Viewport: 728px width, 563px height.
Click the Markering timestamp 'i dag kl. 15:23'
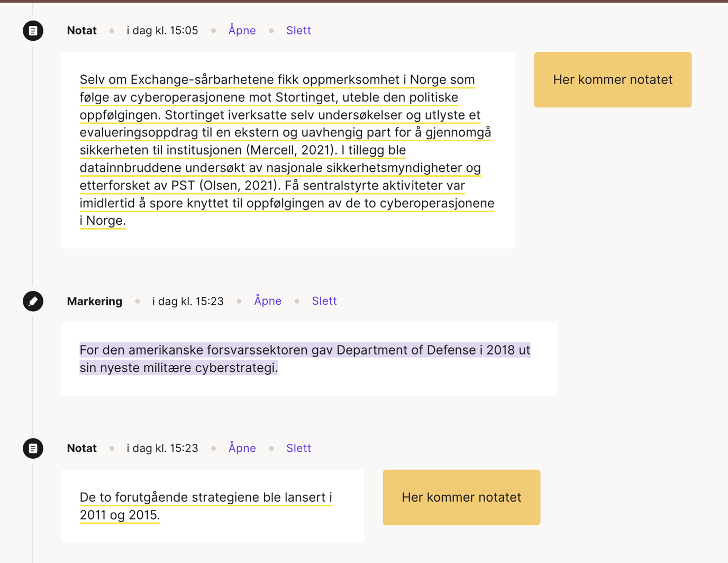(x=187, y=301)
